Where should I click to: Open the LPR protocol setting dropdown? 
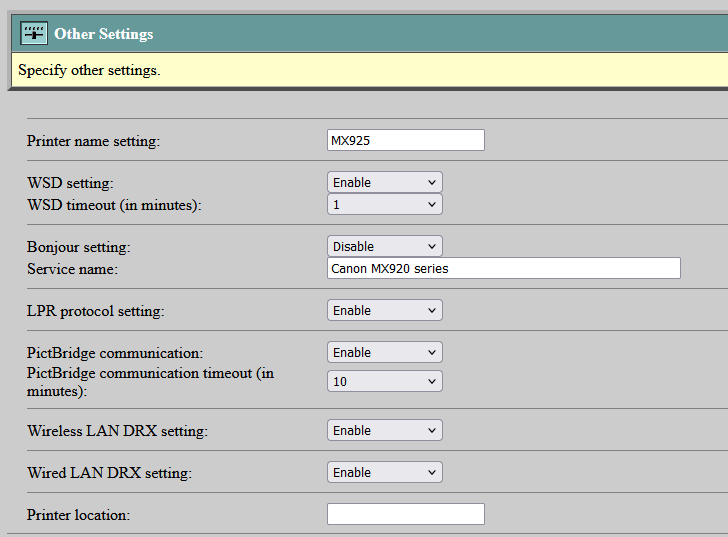384,311
